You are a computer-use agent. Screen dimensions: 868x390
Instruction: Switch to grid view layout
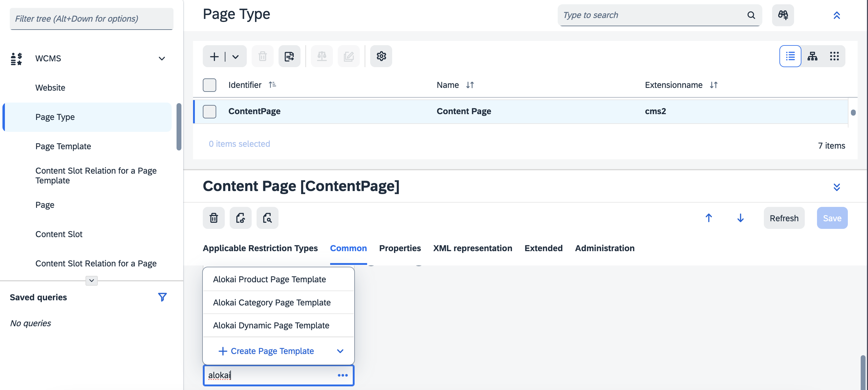click(834, 56)
